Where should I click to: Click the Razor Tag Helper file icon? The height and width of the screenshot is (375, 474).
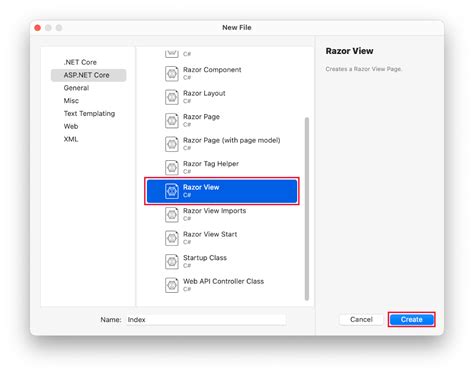click(172, 167)
